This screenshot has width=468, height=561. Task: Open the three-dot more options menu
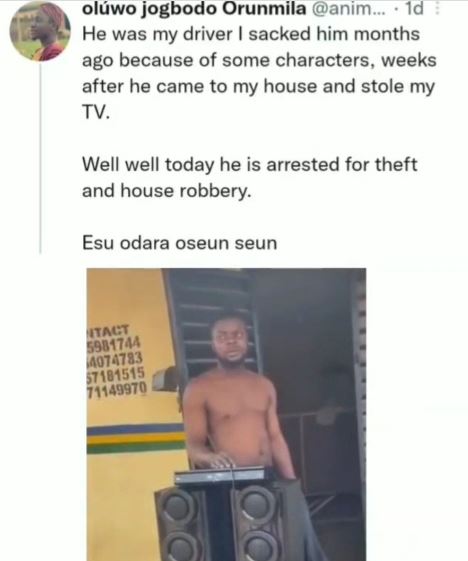point(437,8)
